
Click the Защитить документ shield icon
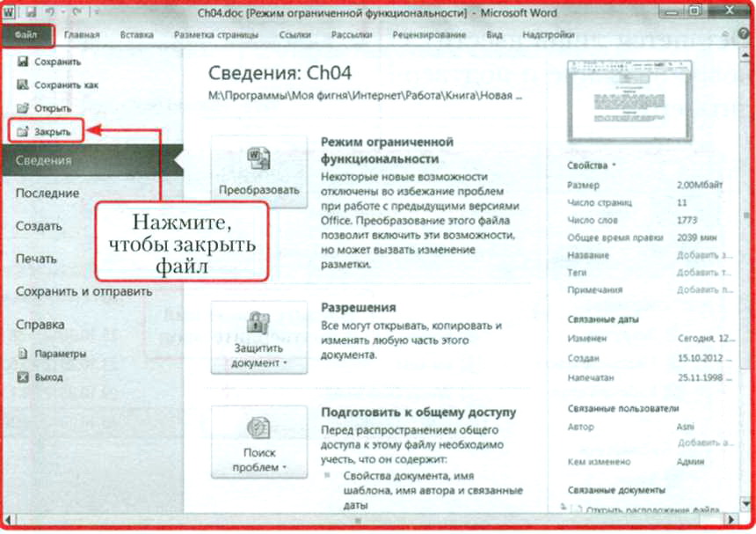258,323
